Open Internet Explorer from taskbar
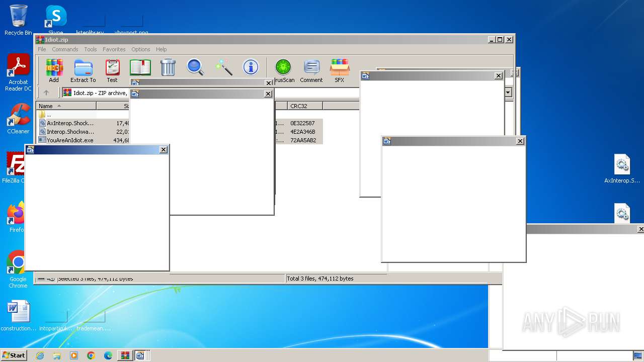644x362 pixels. [40, 355]
